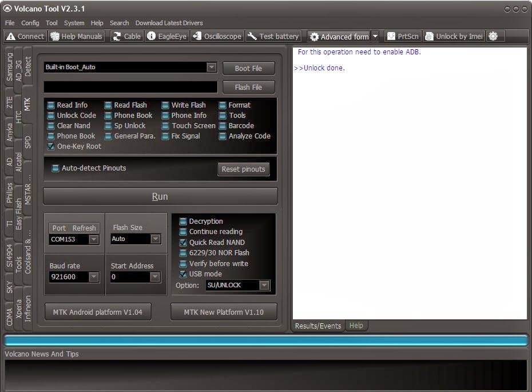Open the System menu
The image size is (532, 392).
pos(74,23)
